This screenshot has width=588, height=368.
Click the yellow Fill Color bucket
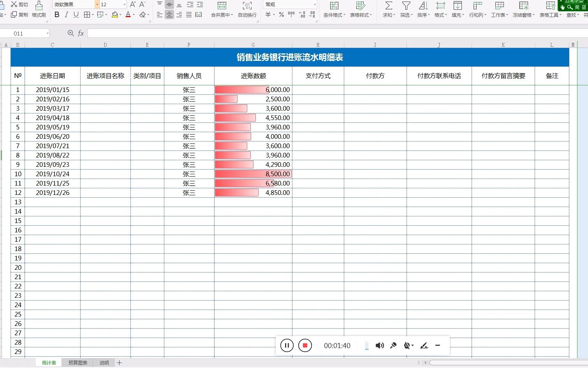[114, 14]
